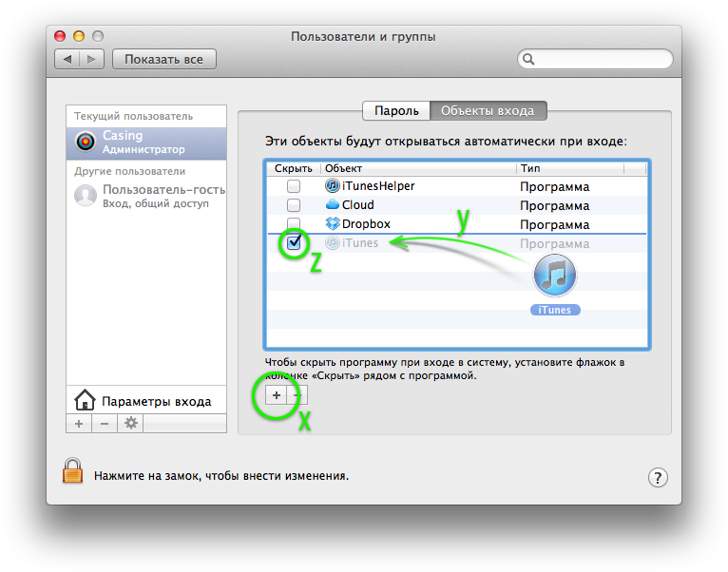This screenshot has width=728, height=572.
Task: Click the Casing user avatar icon
Action: (86, 142)
